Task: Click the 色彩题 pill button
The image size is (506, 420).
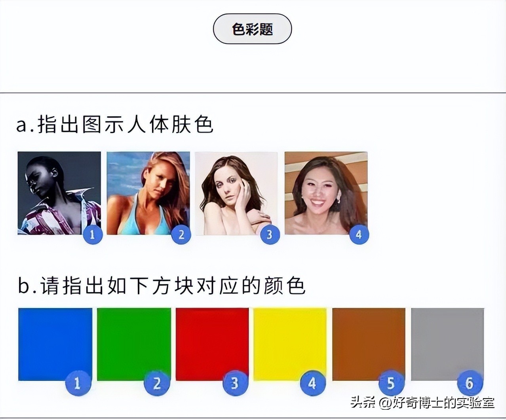Action: pyautogui.click(x=252, y=29)
